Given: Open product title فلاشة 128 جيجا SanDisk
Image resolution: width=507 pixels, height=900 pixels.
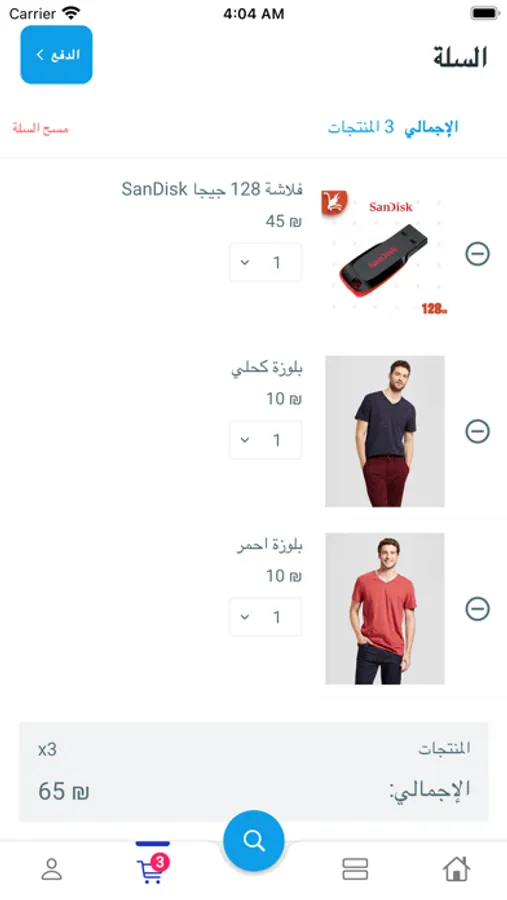Looking at the screenshot, I should click(x=212, y=189).
